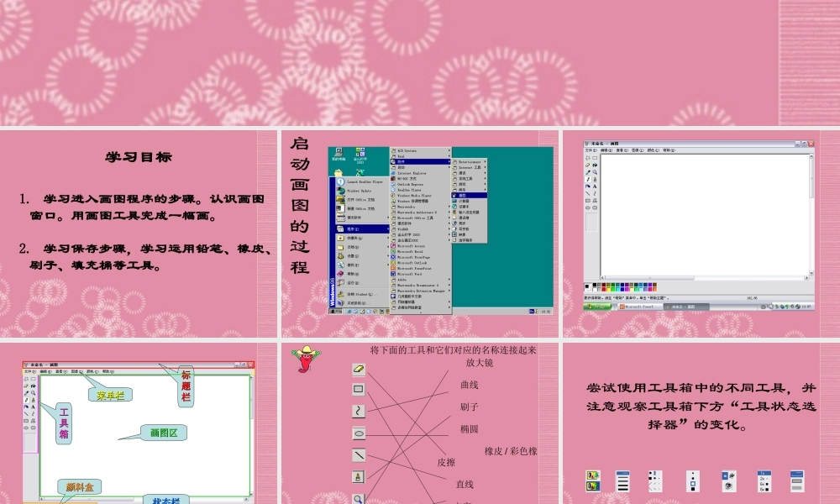The width and height of the screenshot is (840, 504).
Task: Click the airbrush spray size selector icon
Action: click(x=728, y=481)
